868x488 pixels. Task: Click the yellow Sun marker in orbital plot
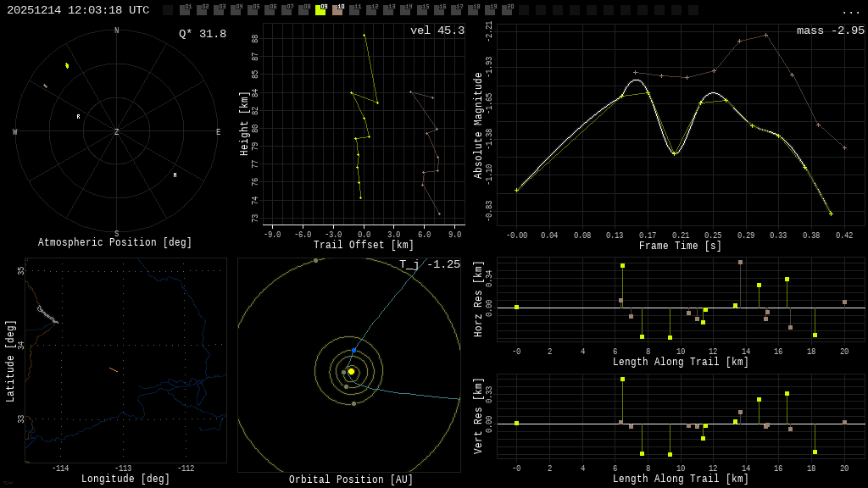[x=351, y=371]
